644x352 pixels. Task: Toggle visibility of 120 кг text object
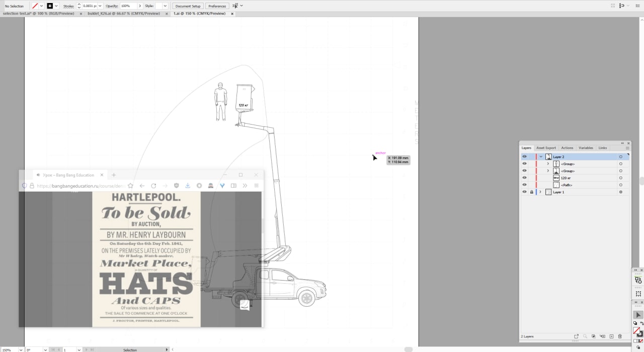(x=524, y=178)
